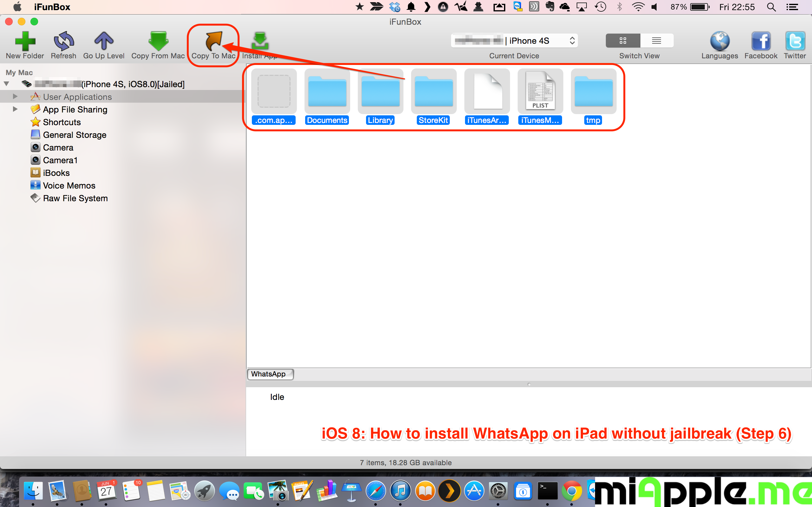Switch to icon grid view
The height and width of the screenshot is (507, 812).
623,41
